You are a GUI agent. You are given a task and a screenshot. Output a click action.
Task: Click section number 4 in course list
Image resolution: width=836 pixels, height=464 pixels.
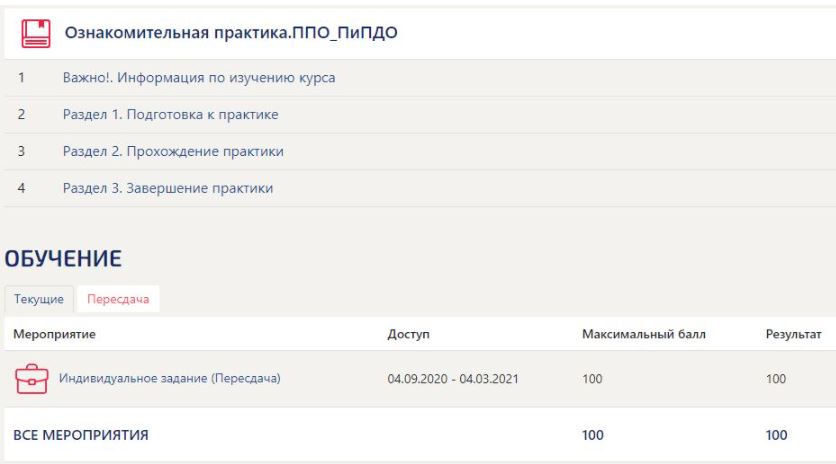[x=21, y=187]
